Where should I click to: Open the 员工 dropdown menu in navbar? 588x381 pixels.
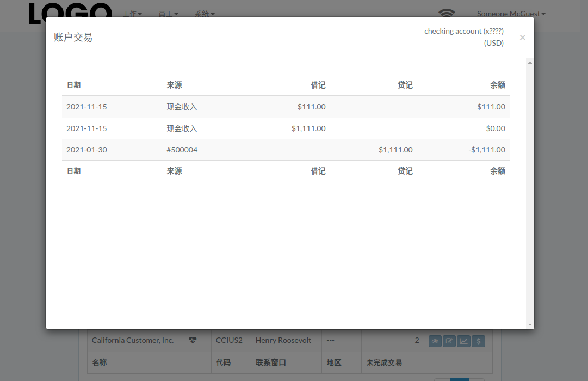[x=169, y=14]
